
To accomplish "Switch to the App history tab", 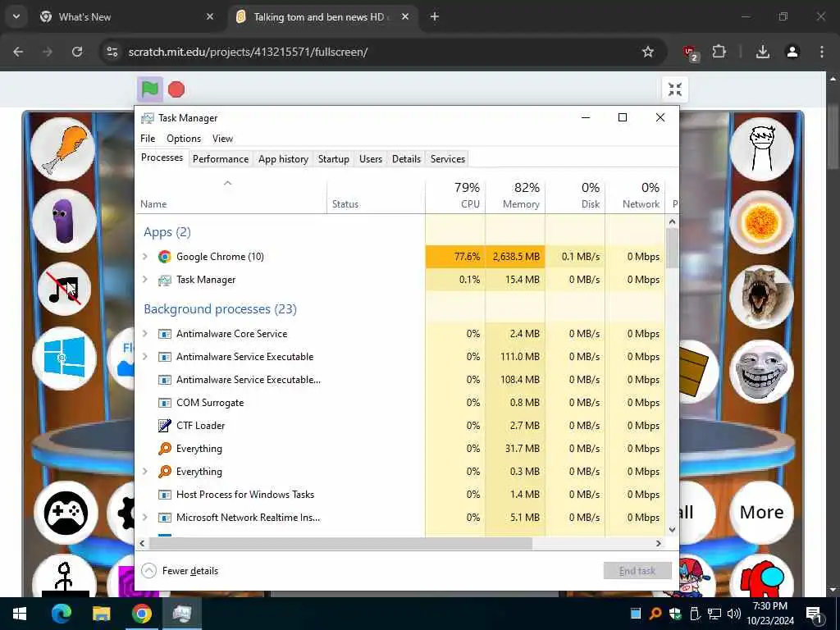I will [283, 158].
